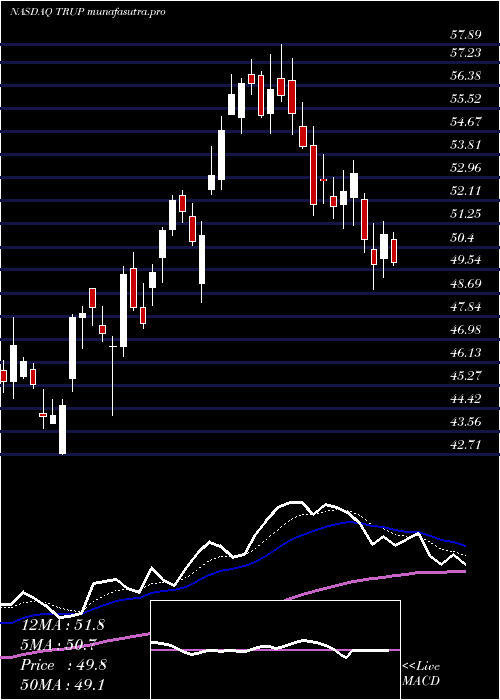500x700 pixels.
Task: Click the 50MA : 49.1 readout
Action: pos(63,684)
